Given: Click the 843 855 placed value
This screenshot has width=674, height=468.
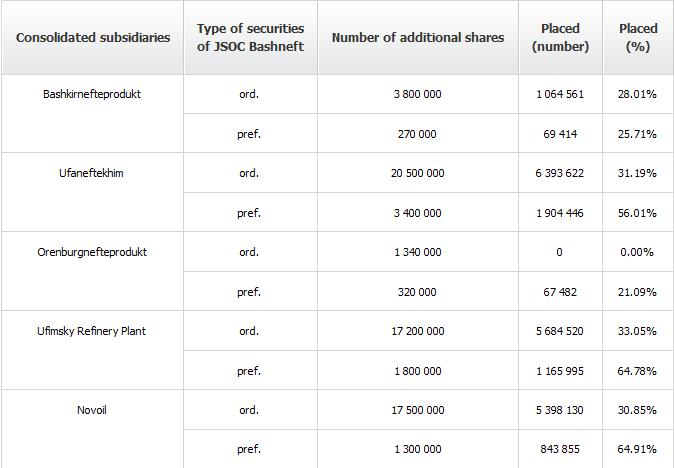Looking at the screenshot, I should 560,449.
